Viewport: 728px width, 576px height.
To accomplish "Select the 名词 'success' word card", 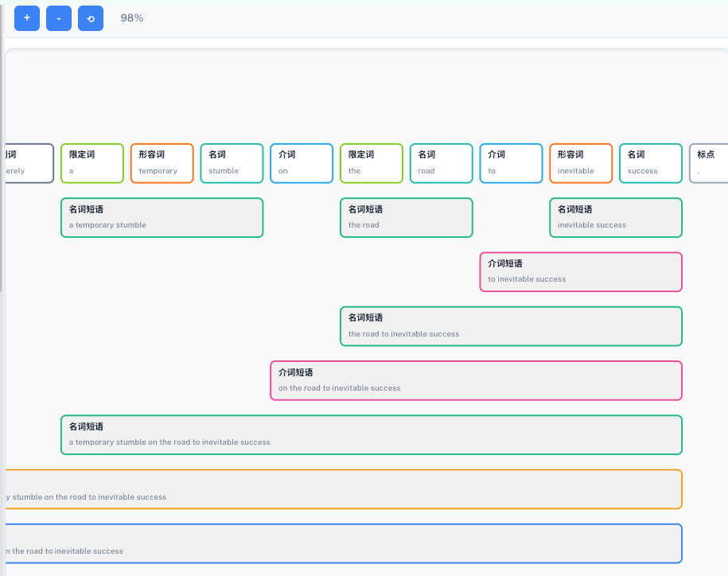I will pos(651,163).
